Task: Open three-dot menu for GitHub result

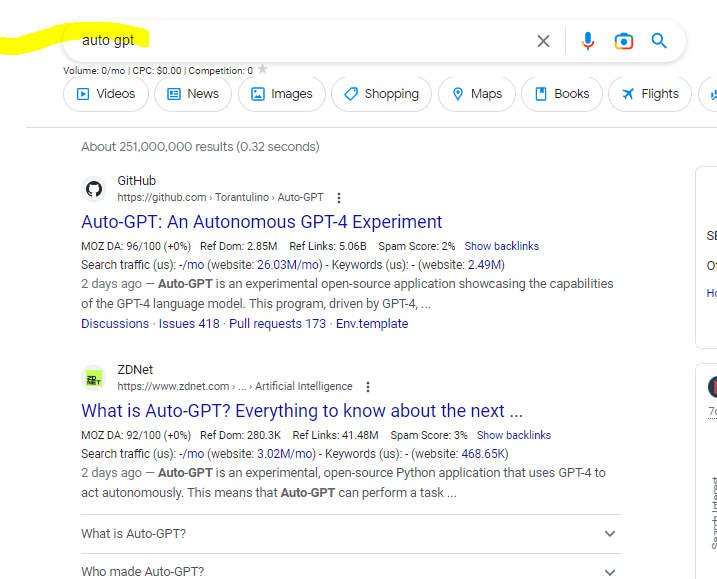Action: tap(339, 198)
